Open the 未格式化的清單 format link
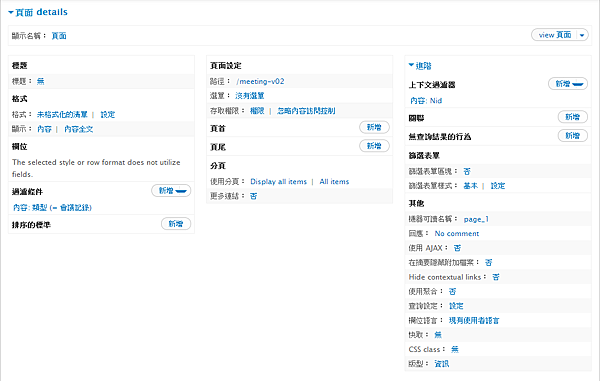Screen dimensions: 600x381 click(62, 114)
